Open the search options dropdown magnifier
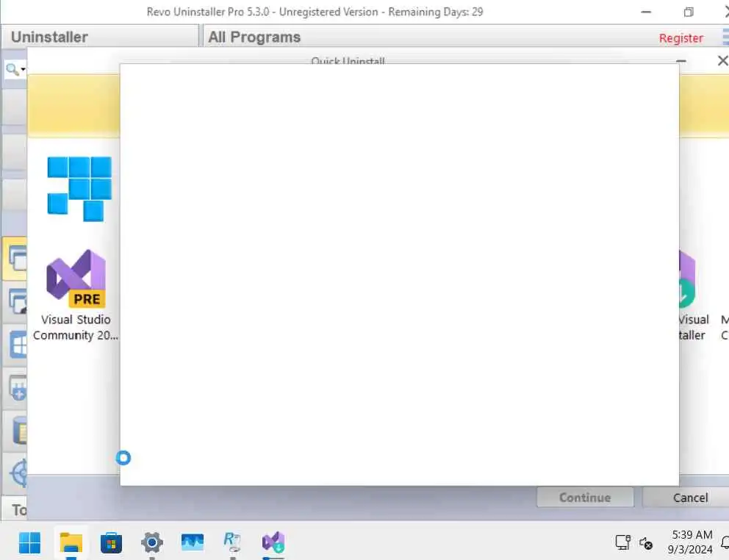Image resolution: width=729 pixels, height=560 pixels. pos(15,70)
